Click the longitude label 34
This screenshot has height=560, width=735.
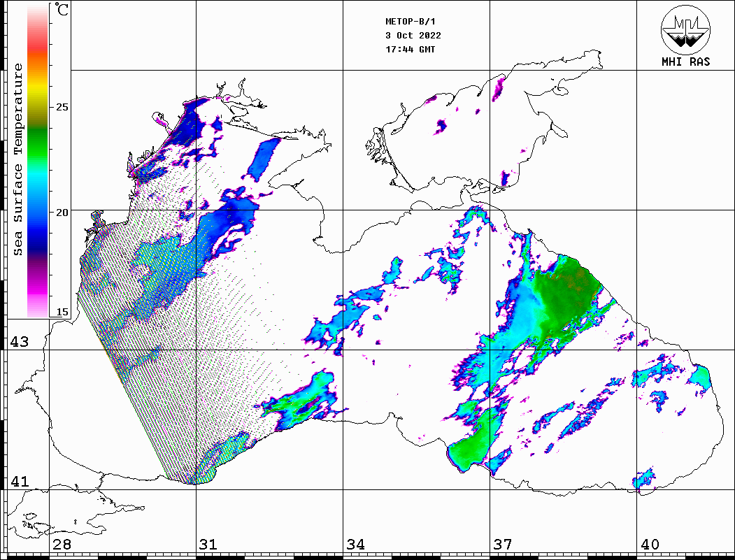click(355, 544)
